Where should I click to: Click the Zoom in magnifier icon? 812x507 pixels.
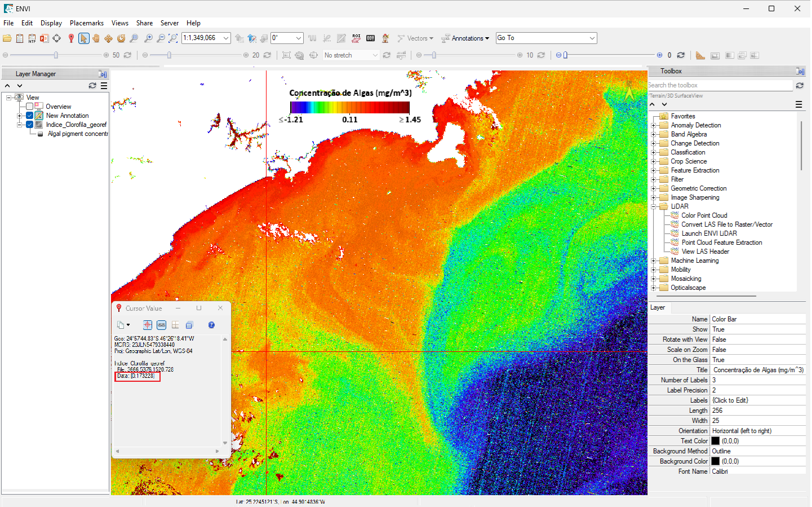pyautogui.click(x=148, y=38)
